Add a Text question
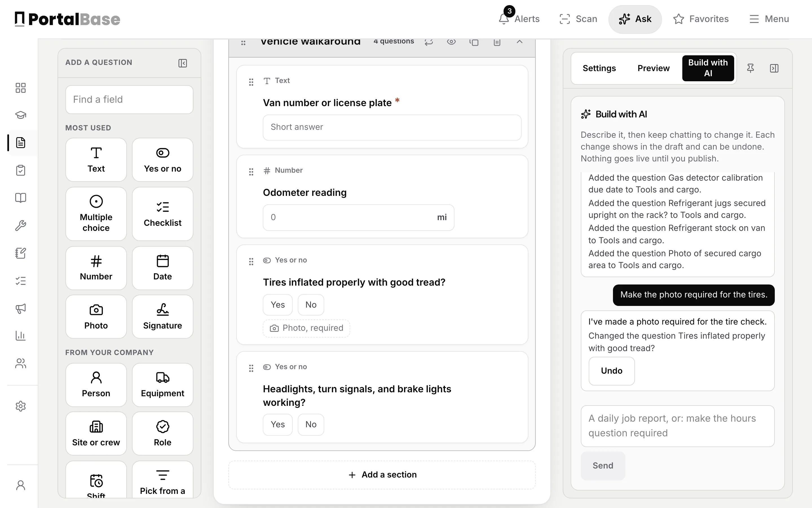812x508 pixels. coord(96,159)
